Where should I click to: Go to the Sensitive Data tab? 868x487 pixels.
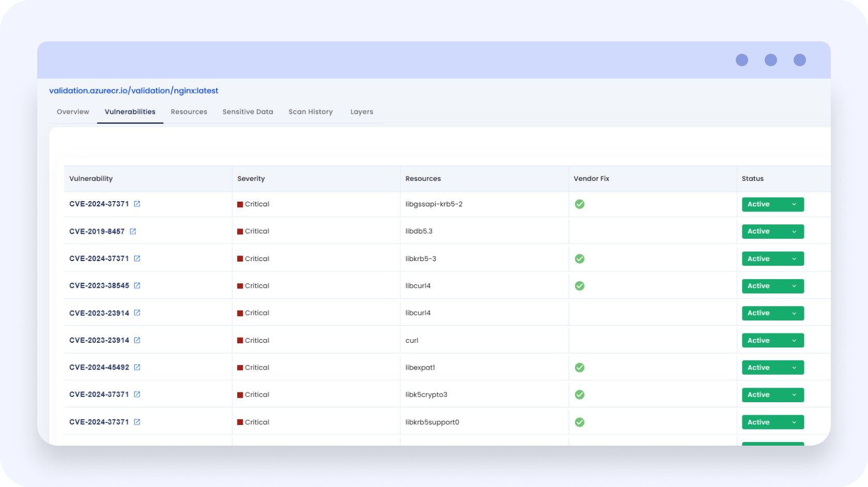(x=247, y=112)
